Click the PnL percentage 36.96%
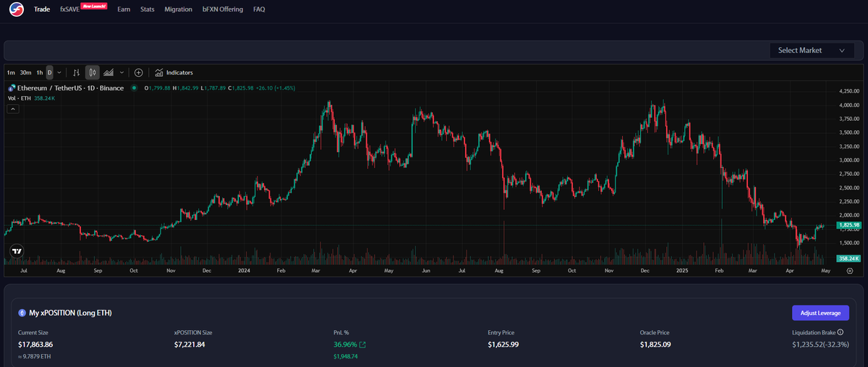 (x=344, y=345)
